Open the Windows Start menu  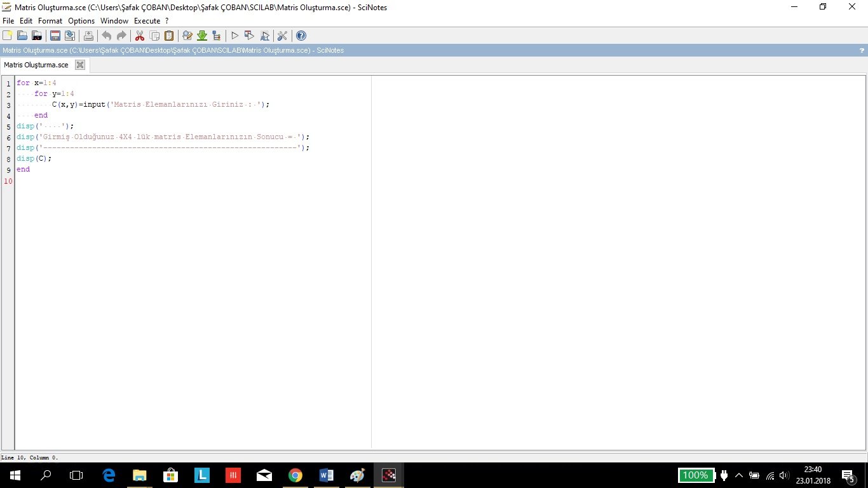14,475
